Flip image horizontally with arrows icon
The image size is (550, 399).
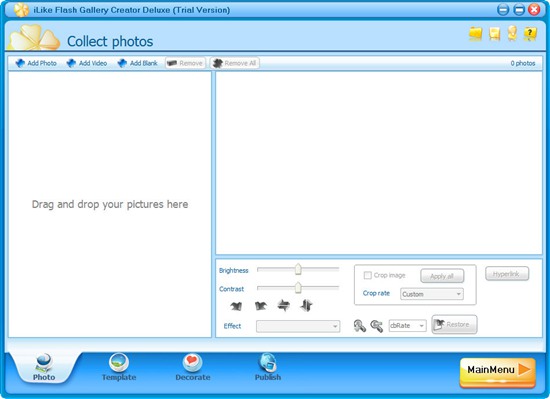pyautogui.click(x=283, y=305)
